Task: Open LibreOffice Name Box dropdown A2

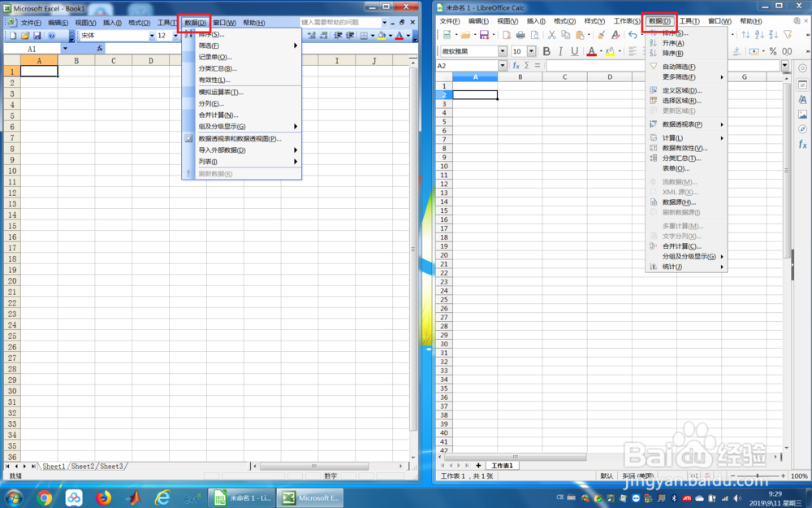Action: [503, 65]
